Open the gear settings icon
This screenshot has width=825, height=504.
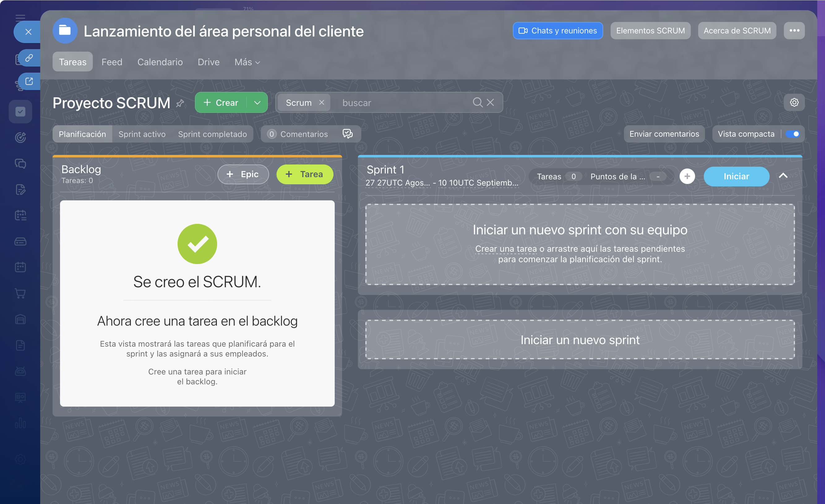(794, 102)
